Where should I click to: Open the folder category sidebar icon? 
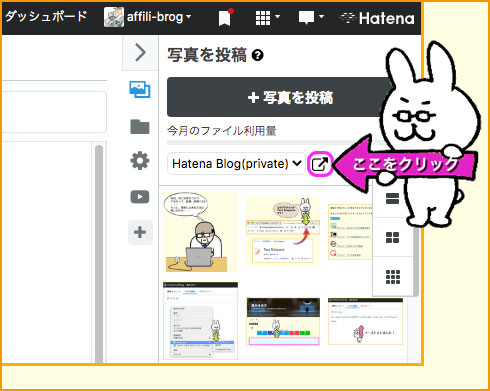click(x=140, y=126)
